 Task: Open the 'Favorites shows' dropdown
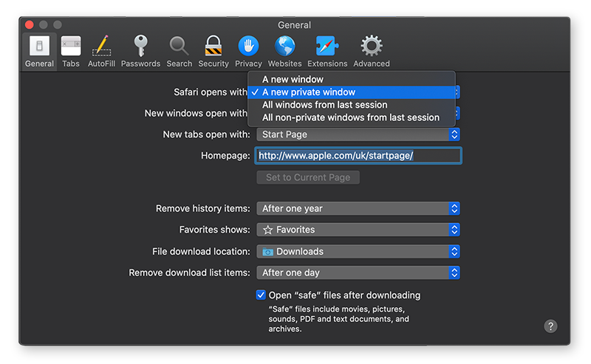pos(358,230)
